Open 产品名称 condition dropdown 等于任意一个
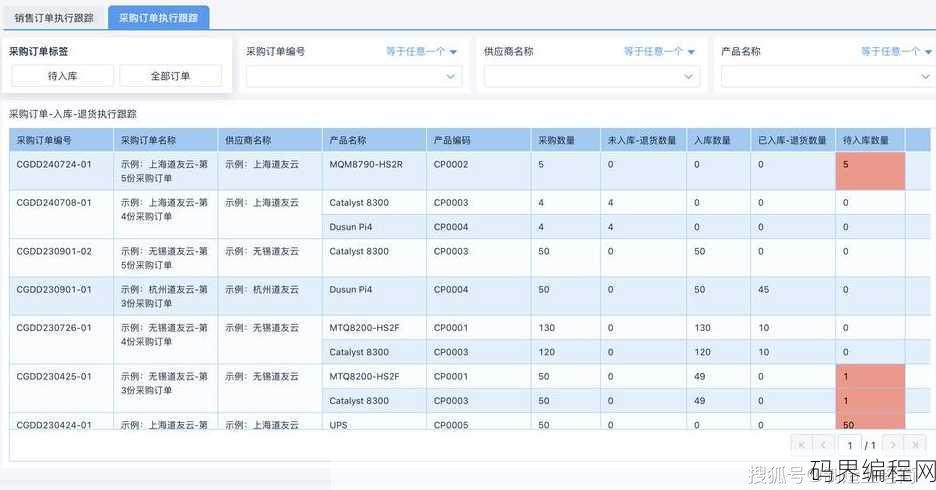The width and height of the screenshot is (936, 490). 896,51
